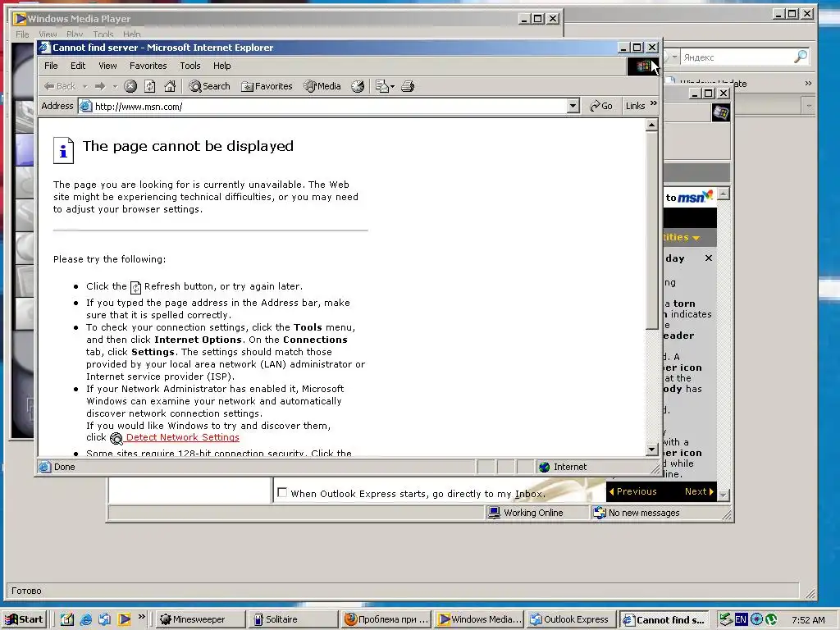Switch to Firefox Проблема при taskbar button
This screenshot has width=840, height=630.
tap(386, 619)
